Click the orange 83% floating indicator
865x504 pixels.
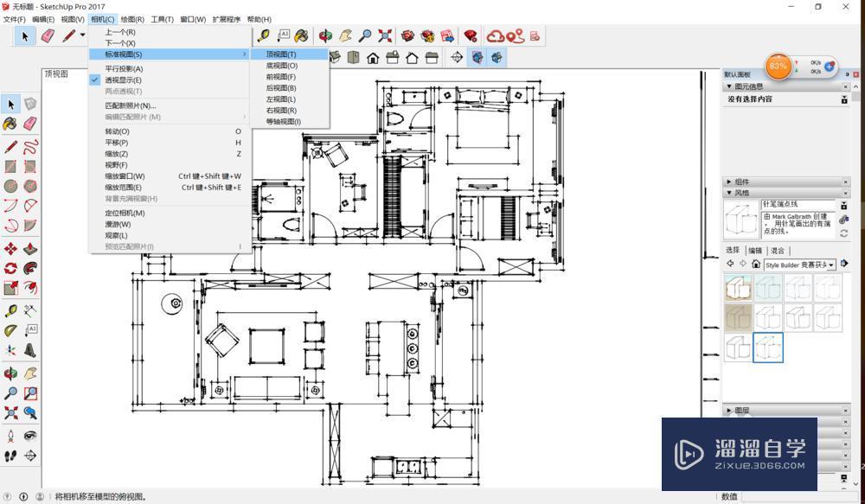(x=778, y=67)
